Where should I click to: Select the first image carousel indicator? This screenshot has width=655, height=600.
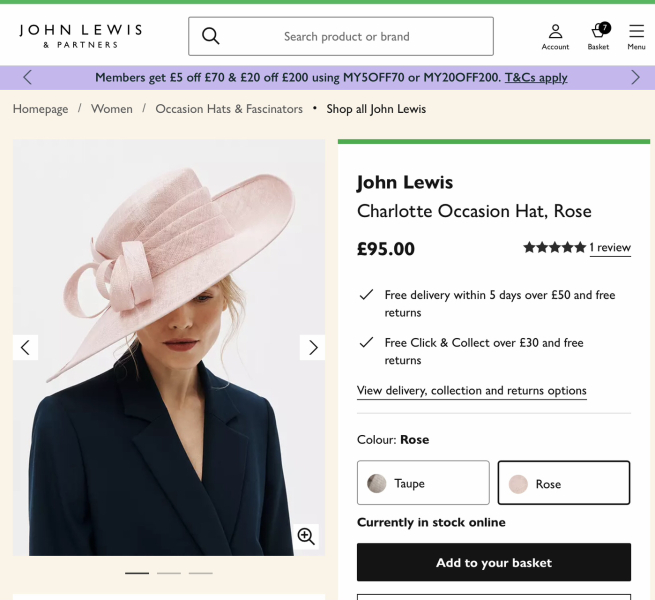137,573
